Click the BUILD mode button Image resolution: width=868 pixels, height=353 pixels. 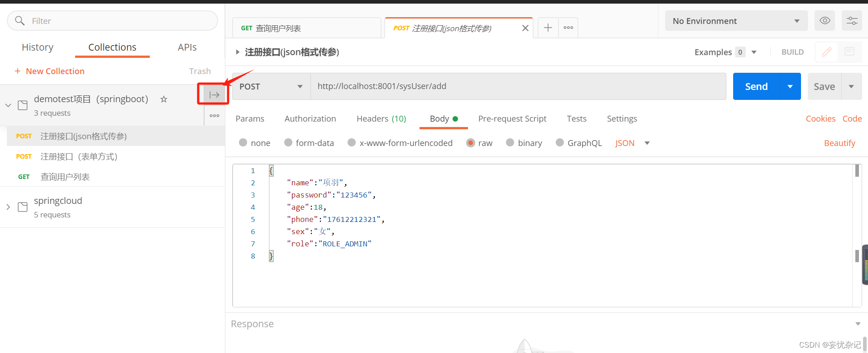(x=792, y=52)
